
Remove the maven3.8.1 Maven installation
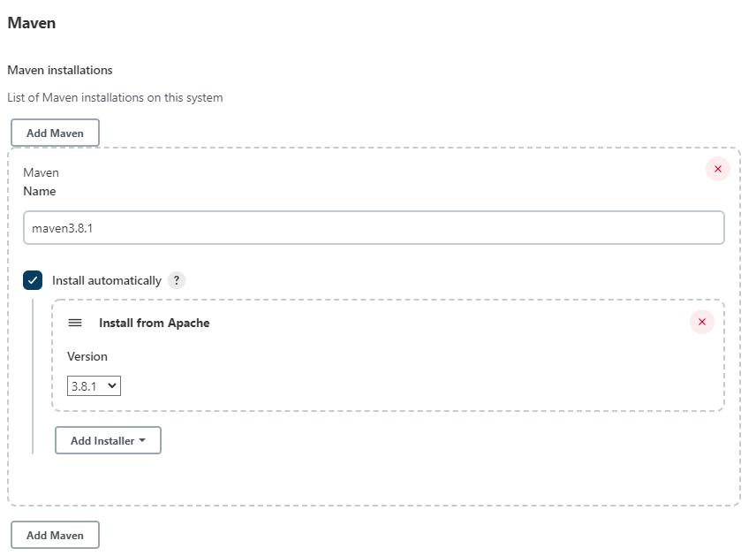pos(717,169)
